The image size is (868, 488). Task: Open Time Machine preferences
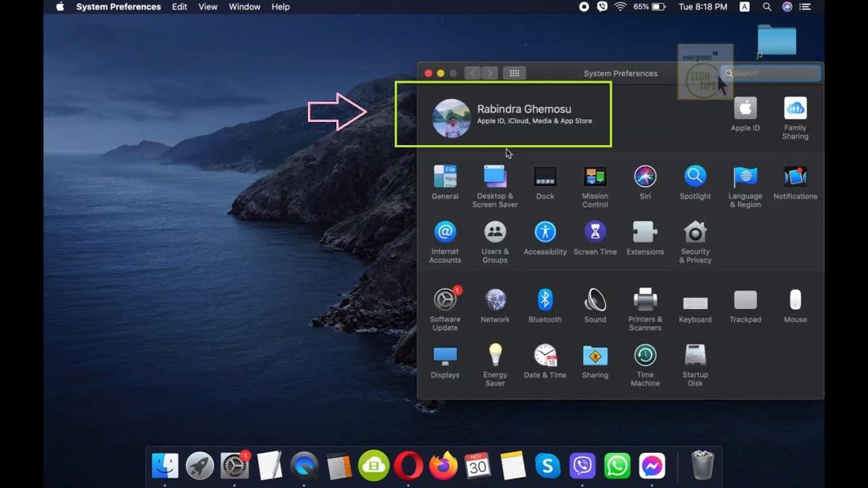click(645, 365)
